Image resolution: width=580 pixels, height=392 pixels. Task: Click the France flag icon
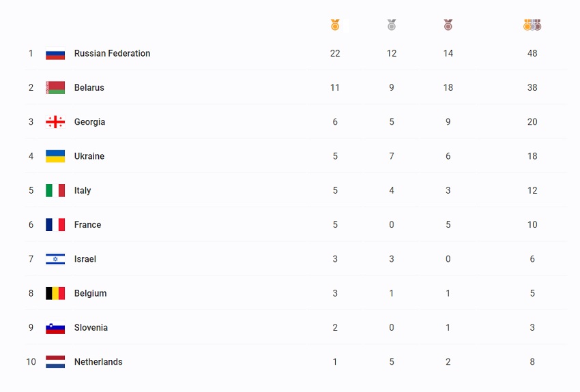pos(55,225)
